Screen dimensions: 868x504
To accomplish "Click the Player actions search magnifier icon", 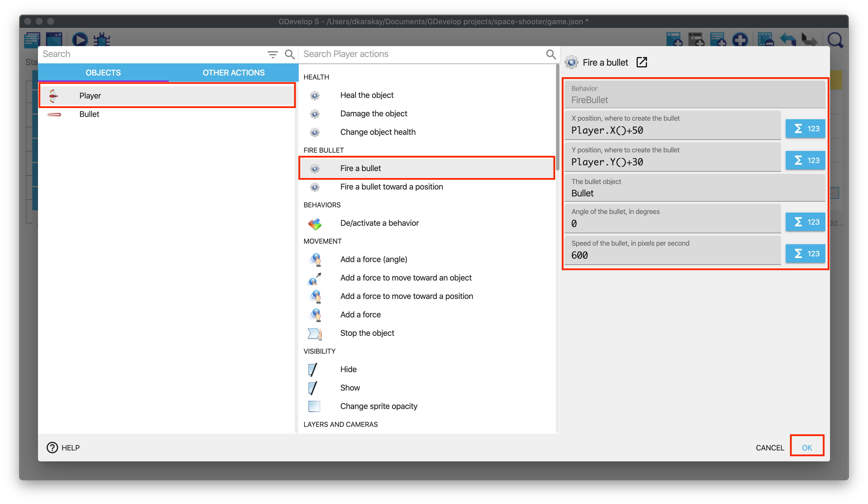I will 551,54.
